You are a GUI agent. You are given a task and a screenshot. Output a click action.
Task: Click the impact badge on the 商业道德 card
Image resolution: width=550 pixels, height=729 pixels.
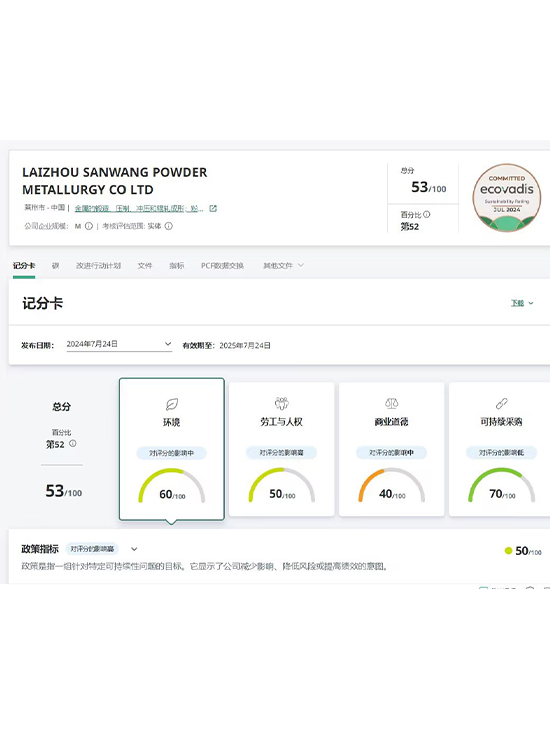(391, 452)
